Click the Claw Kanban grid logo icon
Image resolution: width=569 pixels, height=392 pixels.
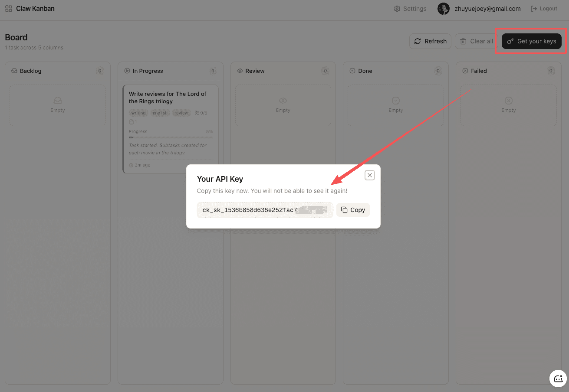tap(9, 9)
